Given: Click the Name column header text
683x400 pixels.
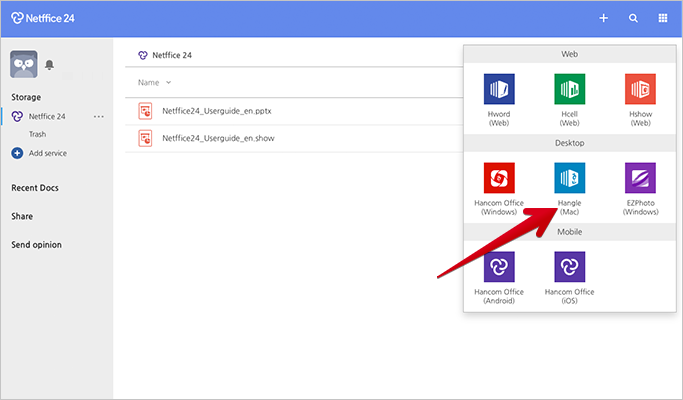Looking at the screenshot, I should (x=149, y=82).
